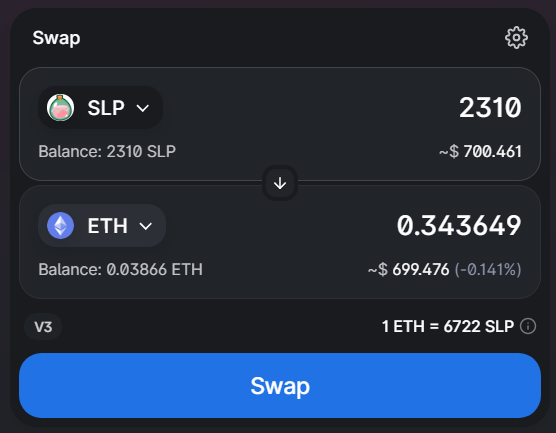Click Balance: 0.03866 ETH text
The height and width of the screenshot is (433, 556).
pyautogui.click(x=121, y=270)
